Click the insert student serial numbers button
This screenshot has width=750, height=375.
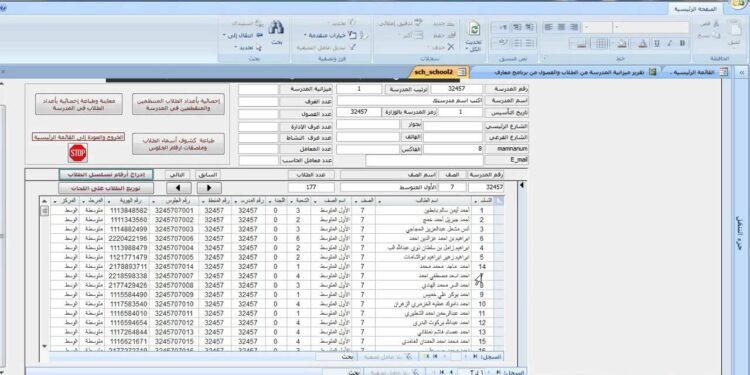pyautogui.click(x=106, y=175)
